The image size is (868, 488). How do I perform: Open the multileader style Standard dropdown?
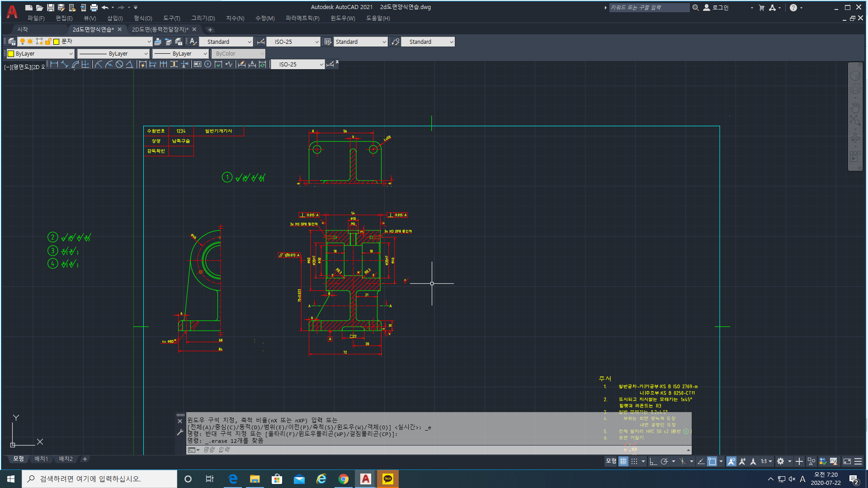point(428,42)
